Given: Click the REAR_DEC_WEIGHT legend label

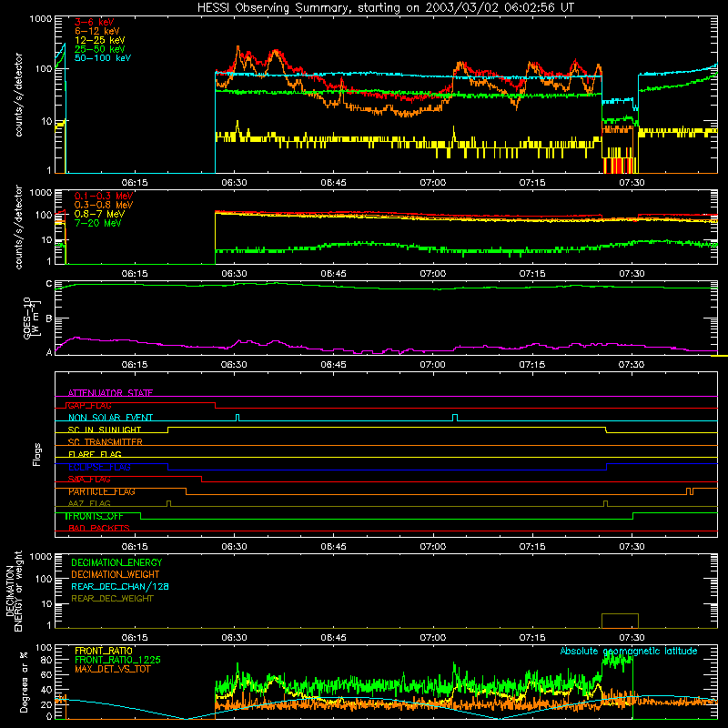Looking at the screenshot, I should [112, 599].
